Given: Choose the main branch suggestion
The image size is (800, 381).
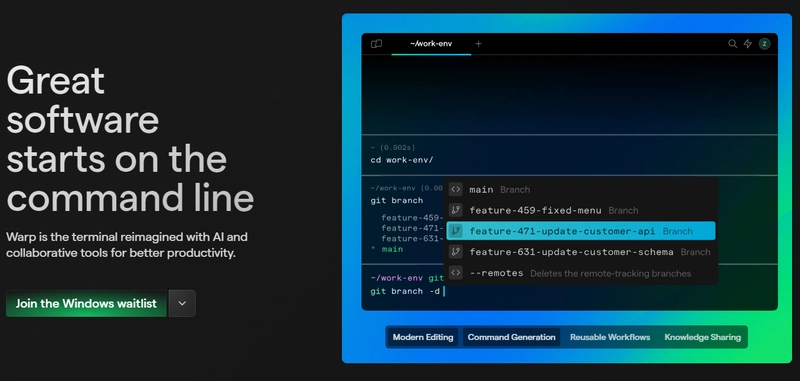Looking at the screenshot, I should [581, 189].
